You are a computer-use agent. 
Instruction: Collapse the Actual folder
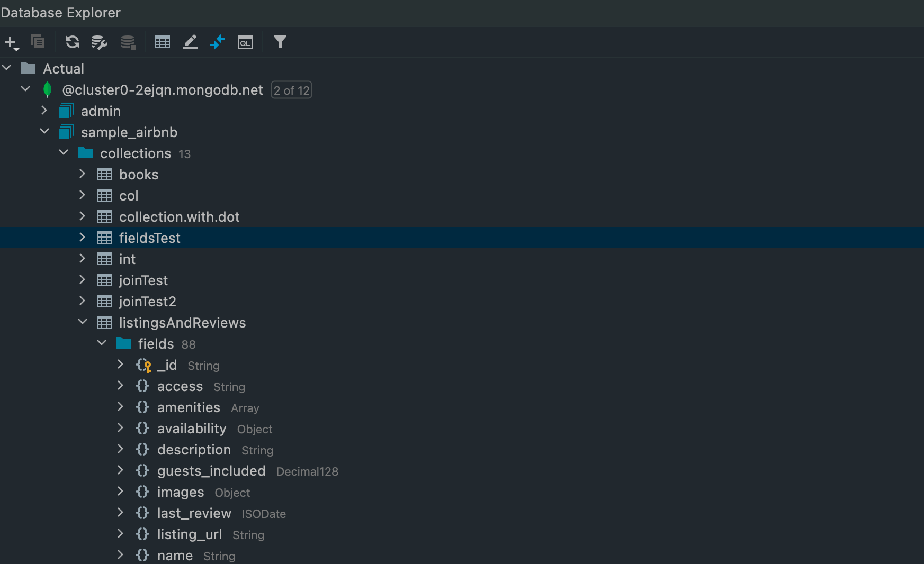7,67
